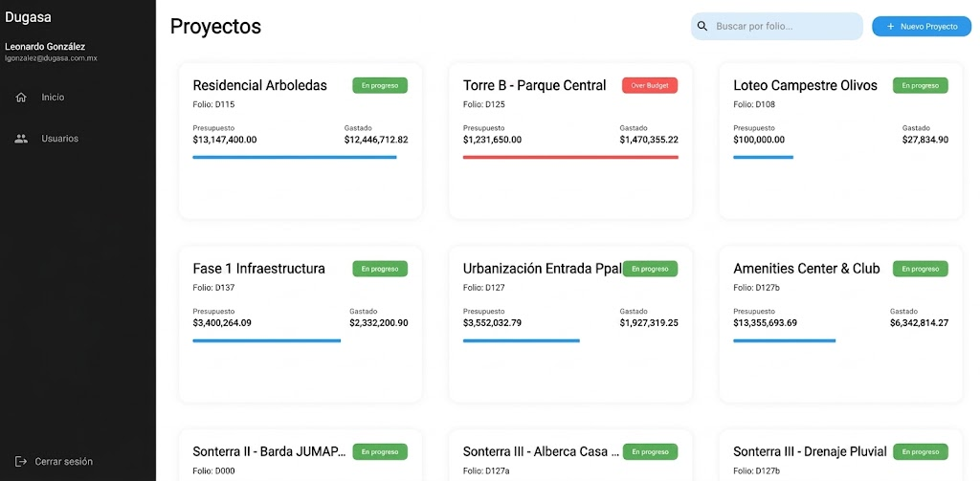
Task: Open the Loteo Campestre Olivos project
Action: 805,85
